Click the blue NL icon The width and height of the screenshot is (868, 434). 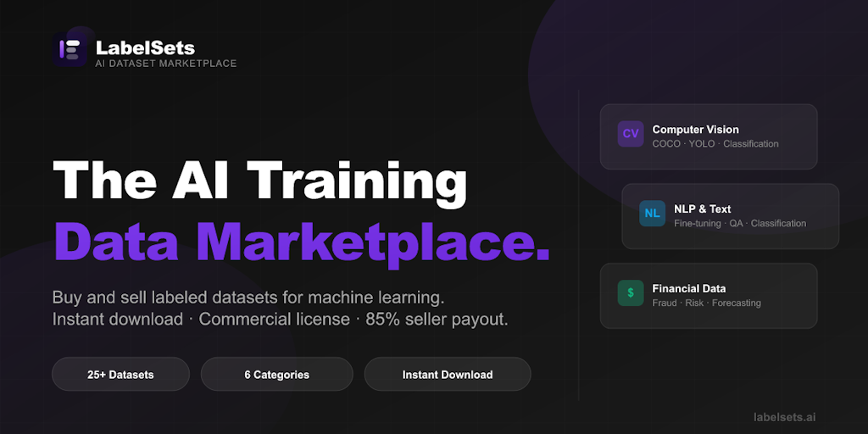pos(652,213)
